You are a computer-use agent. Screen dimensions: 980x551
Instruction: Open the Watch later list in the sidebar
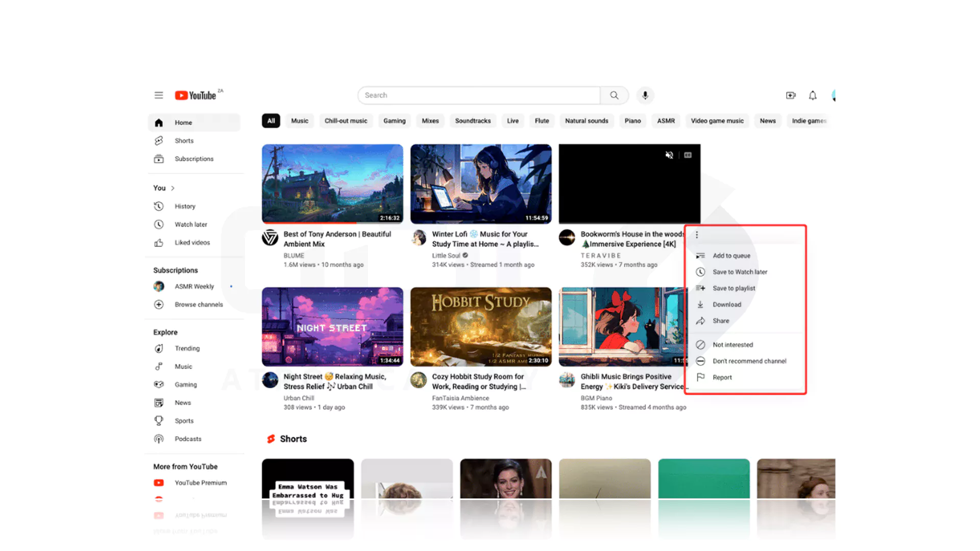(x=194, y=224)
